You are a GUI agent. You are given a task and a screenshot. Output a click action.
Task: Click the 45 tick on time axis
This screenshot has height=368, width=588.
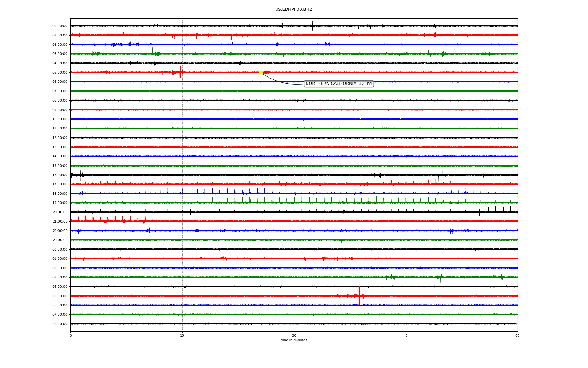(x=406, y=336)
